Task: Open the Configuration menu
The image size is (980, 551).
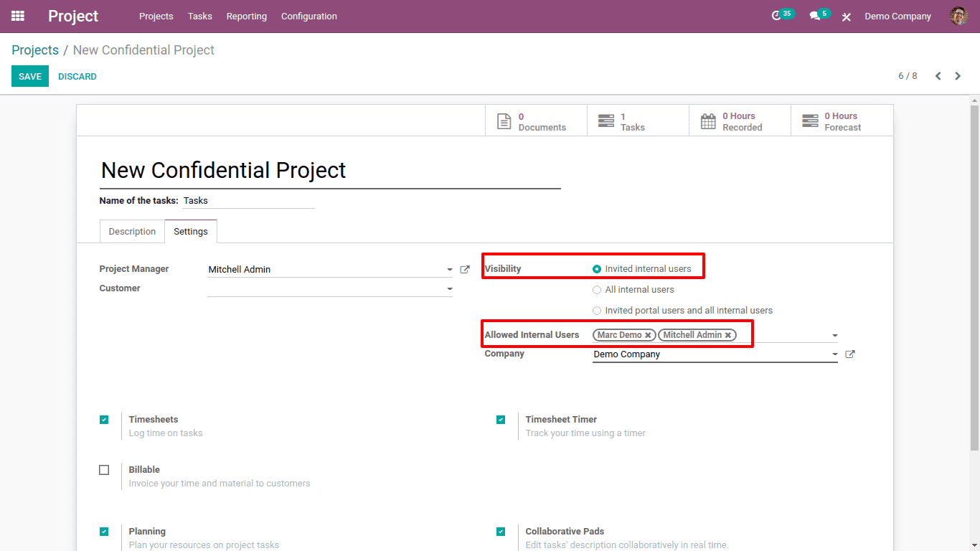Action: pyautogui.click(x=309, y=16)
